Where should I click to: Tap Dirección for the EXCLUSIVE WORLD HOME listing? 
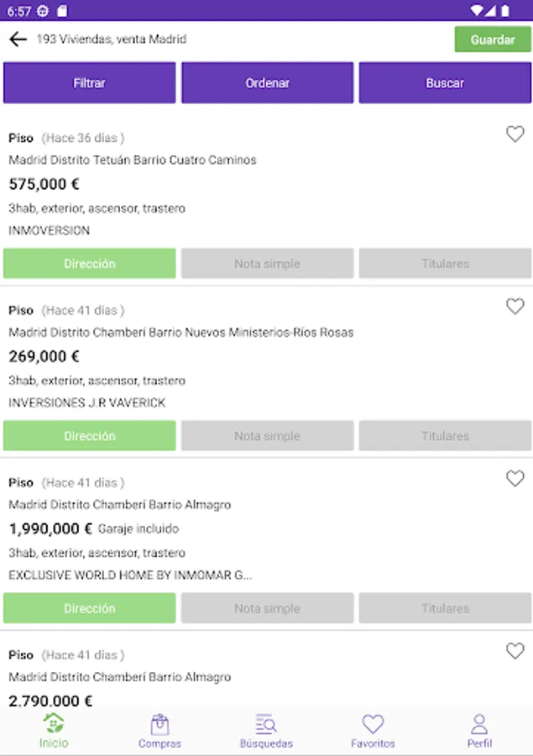(89, 608)
